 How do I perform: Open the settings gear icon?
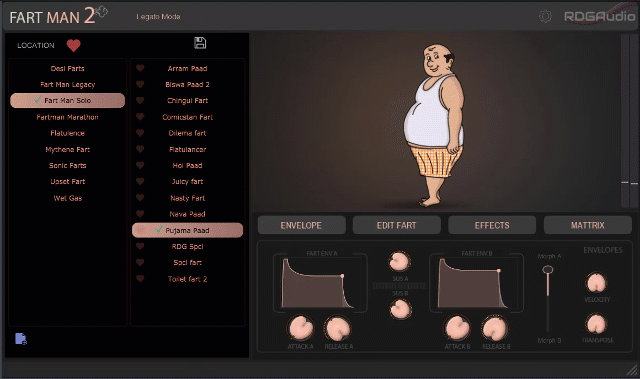pos(545,16)
